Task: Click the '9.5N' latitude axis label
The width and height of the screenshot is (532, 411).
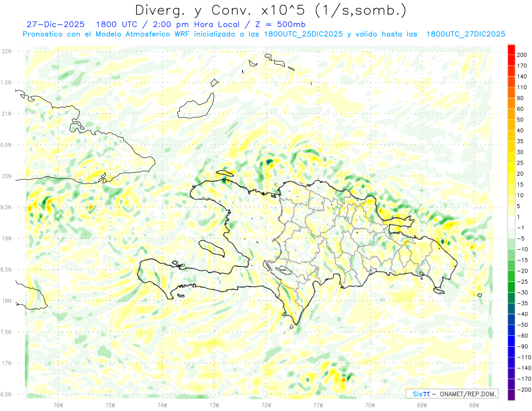Action: [6, 207]
